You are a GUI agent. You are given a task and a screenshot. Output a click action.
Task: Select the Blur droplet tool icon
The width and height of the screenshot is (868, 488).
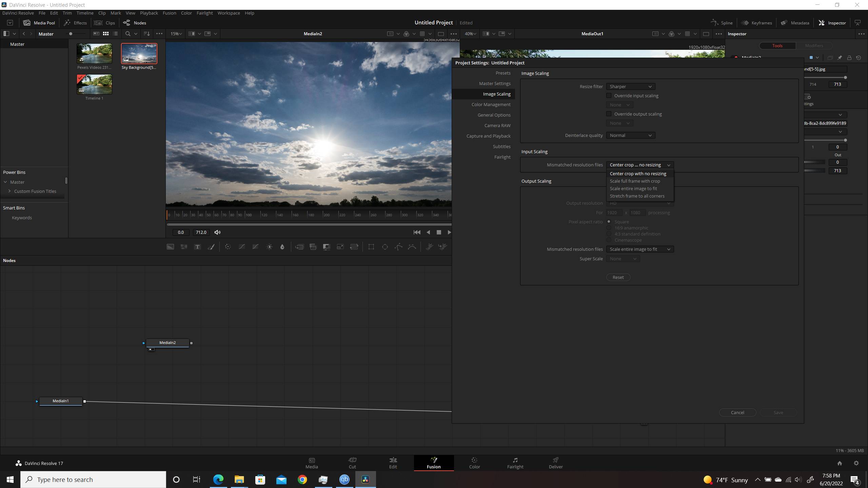[x=282, y=247]
